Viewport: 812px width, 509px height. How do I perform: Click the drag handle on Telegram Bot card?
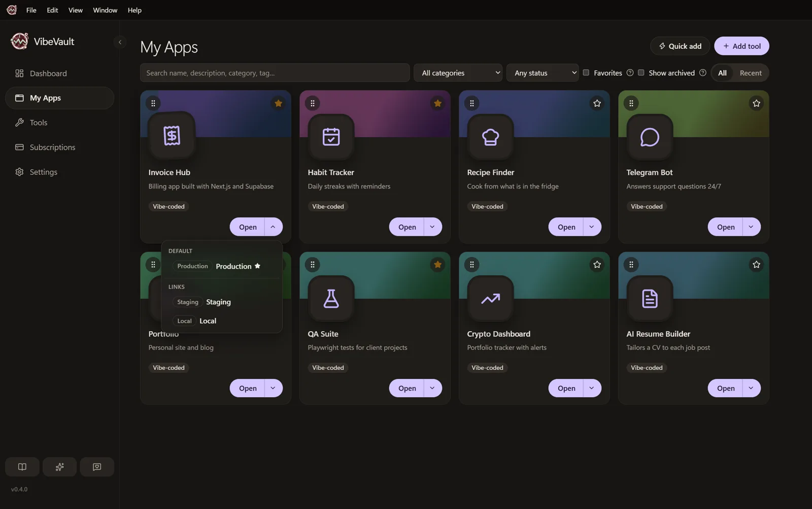point(631,103)
